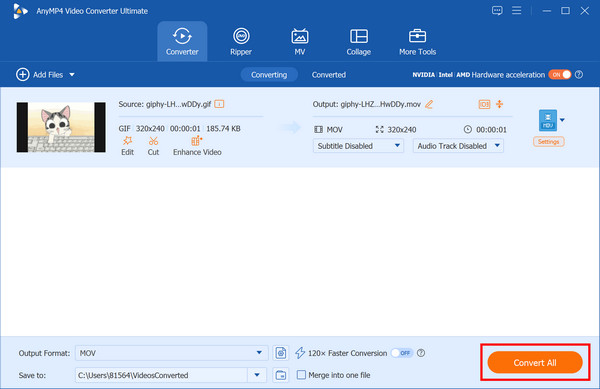Open the Subtitle Disabled dropdown

[358, 146]
